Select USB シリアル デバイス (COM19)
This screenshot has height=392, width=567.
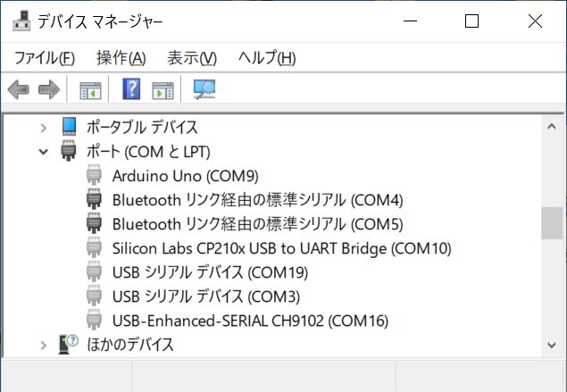coord(210,272)
